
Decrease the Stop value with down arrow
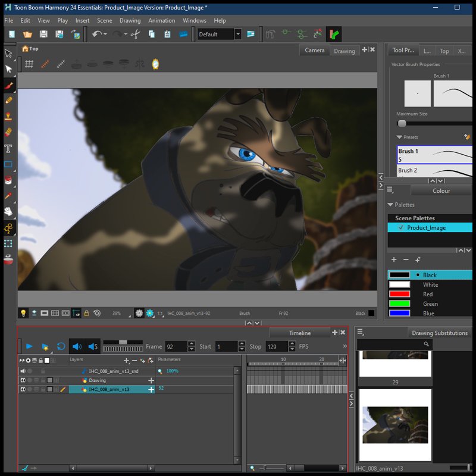(x=292, y=349)
